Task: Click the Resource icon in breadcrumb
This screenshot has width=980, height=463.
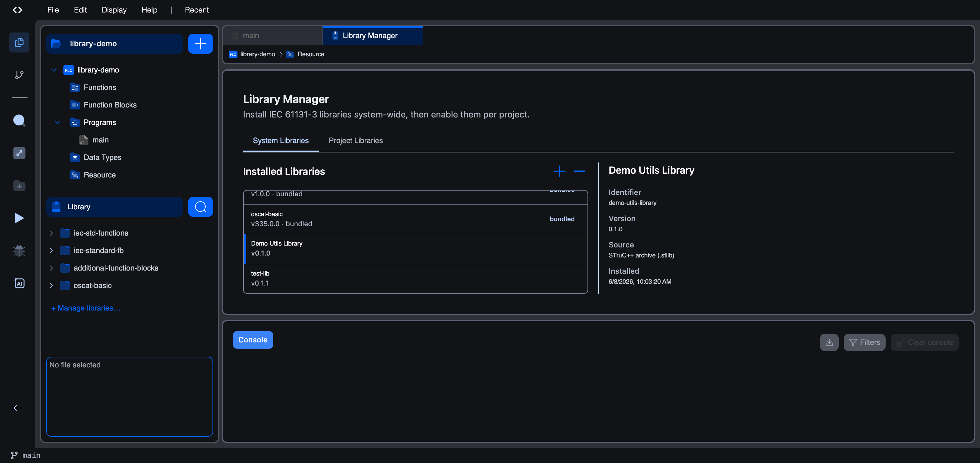Action: [290, 54]
